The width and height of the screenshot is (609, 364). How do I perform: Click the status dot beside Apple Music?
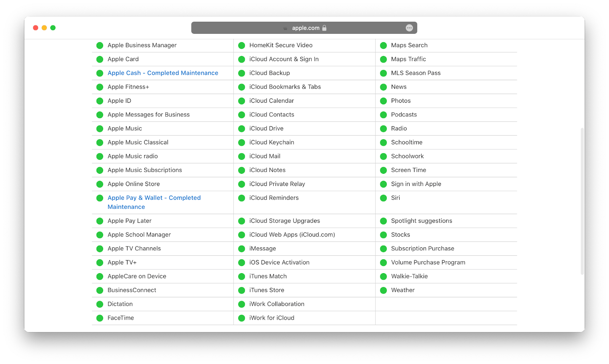coord(100,129)
